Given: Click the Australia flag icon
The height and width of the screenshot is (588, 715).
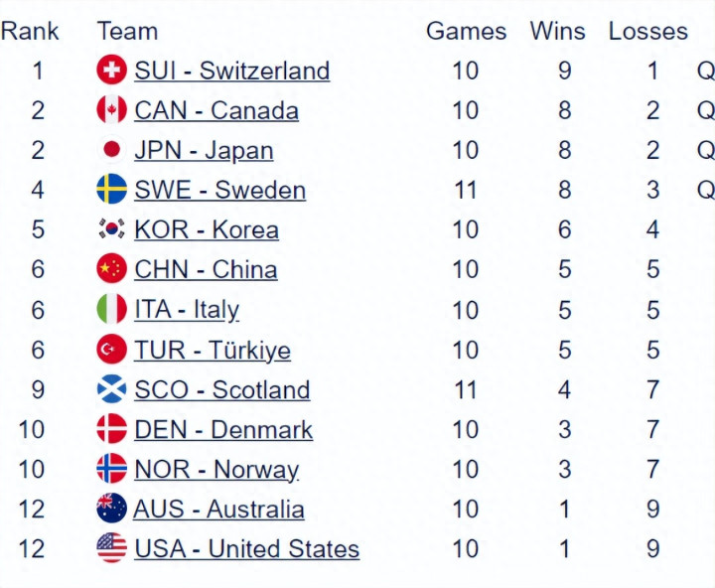Looking at the screenshot, I should tap(111, 510).
